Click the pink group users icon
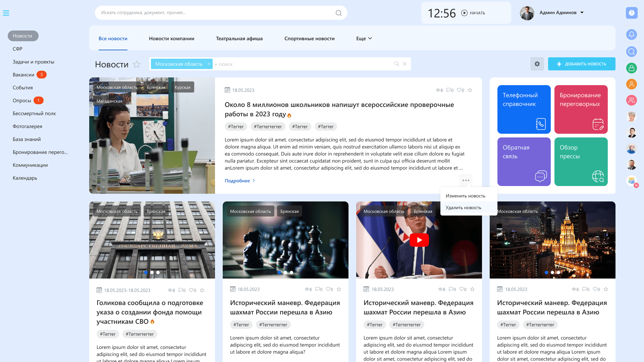Viewport: 644px width, 362px height. coord(632,100)
